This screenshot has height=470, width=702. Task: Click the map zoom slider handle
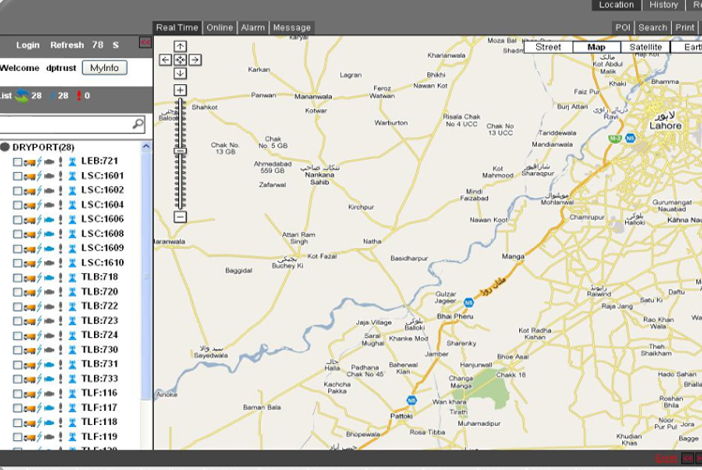(180, 152)
